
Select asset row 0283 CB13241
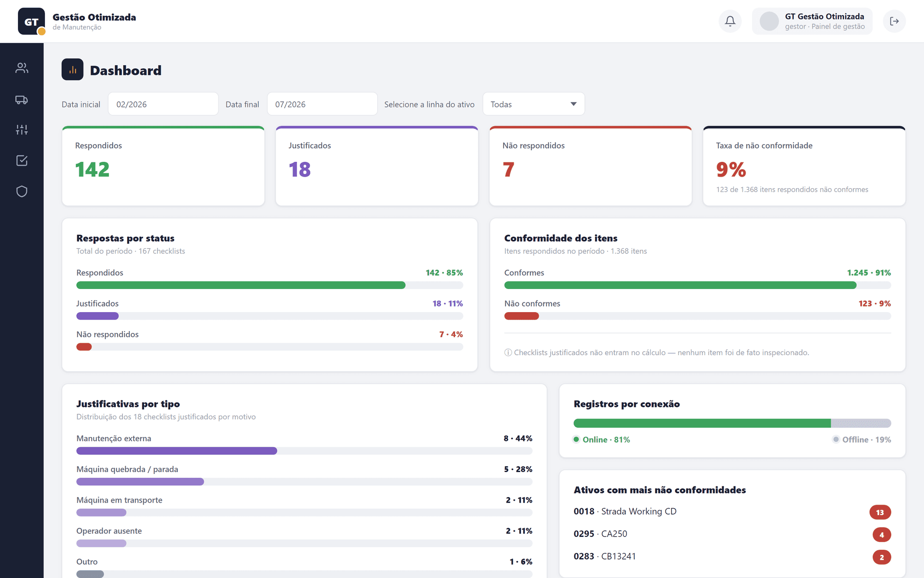click(x=732, y=556)
